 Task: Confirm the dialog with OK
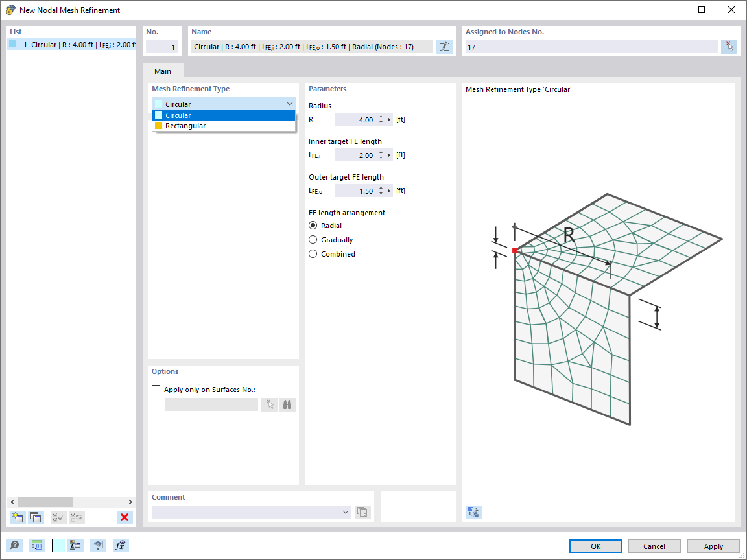[x=595, y=546]
